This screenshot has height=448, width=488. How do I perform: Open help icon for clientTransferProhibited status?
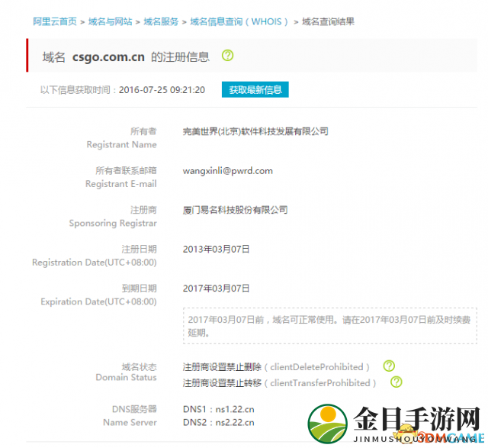coord(396,382)
